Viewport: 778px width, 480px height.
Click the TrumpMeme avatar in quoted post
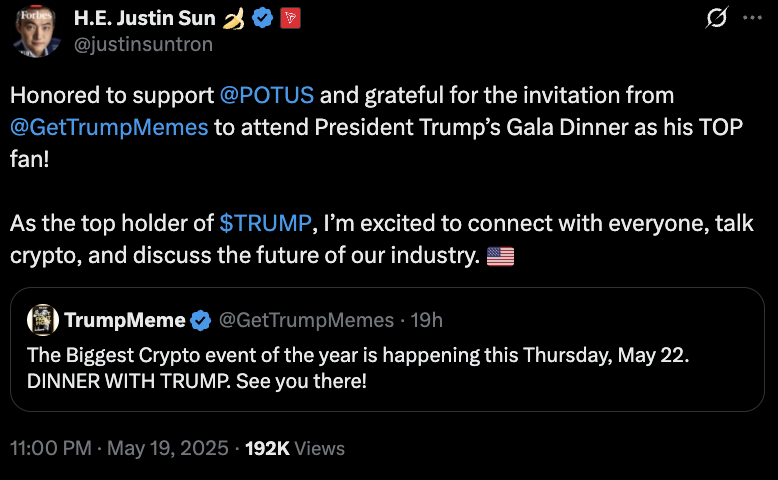[x=41, y=320]
